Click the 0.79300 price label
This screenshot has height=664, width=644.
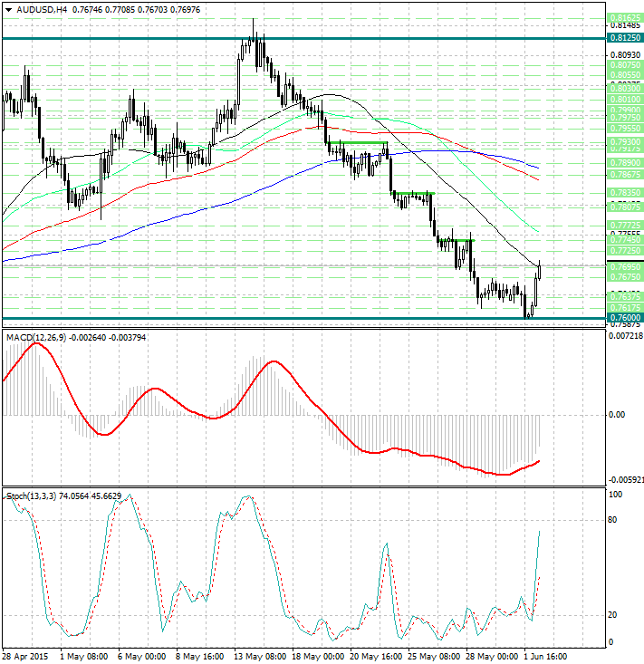[x=625, y=142]
